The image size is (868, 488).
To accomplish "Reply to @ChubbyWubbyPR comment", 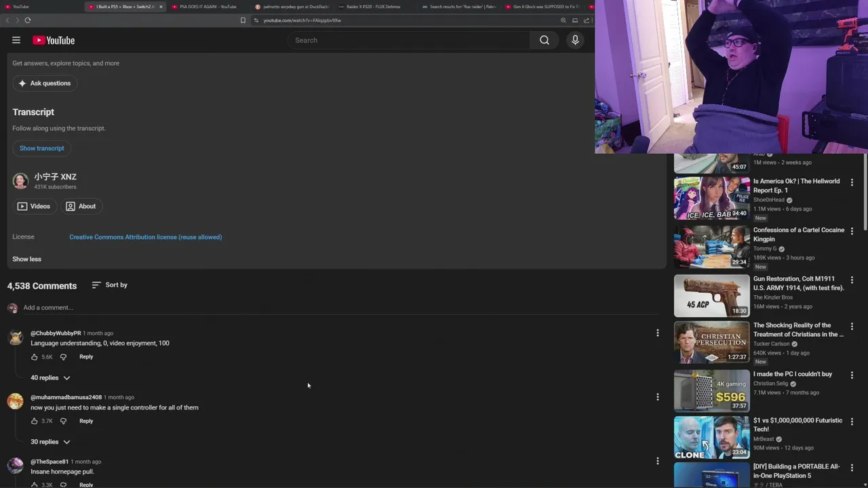I will tap(86, 357).
